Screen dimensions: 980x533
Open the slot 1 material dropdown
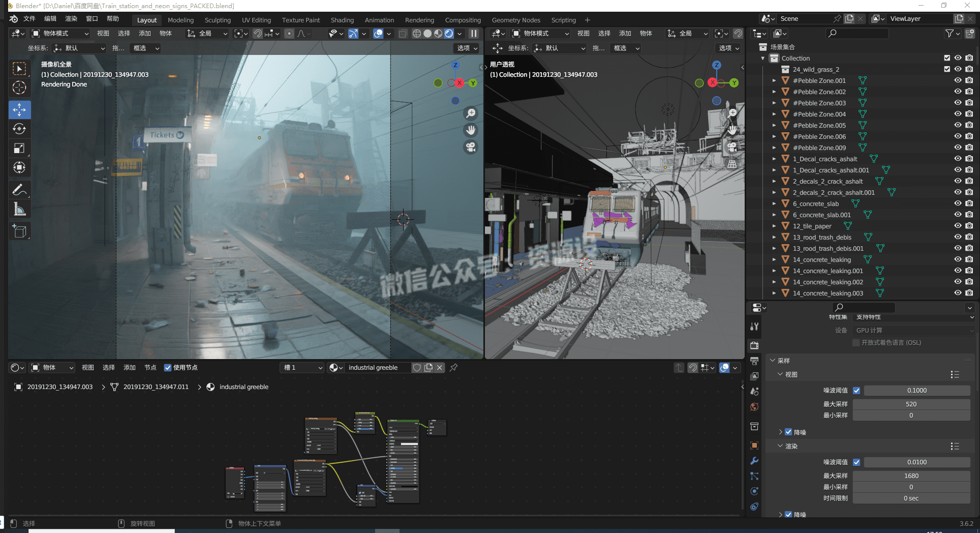pos(302,368)
